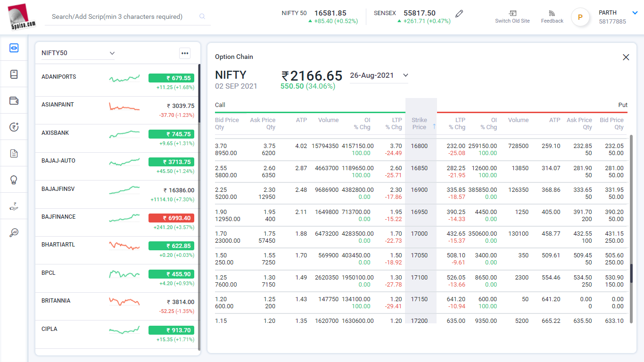The image size is (644, 362).
Task: Open the light bulb ideas icon
Action: 14,180
